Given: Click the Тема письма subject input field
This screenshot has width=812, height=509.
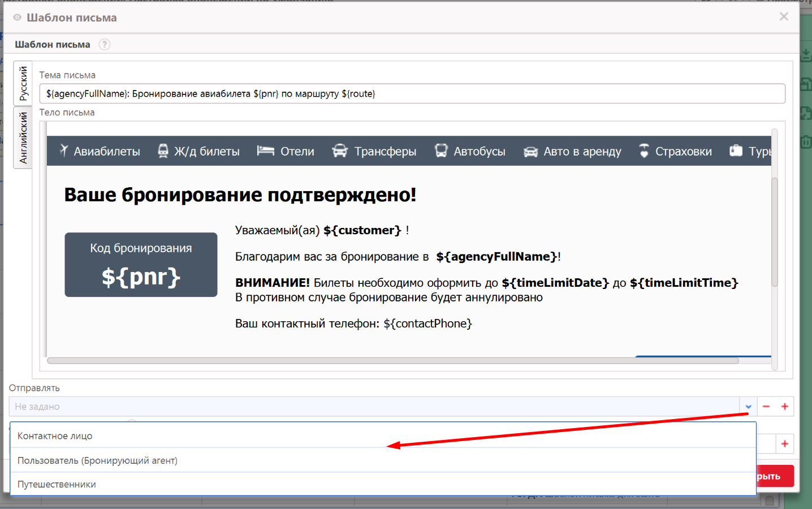Looking at the screenshot, I should point(412,94).
